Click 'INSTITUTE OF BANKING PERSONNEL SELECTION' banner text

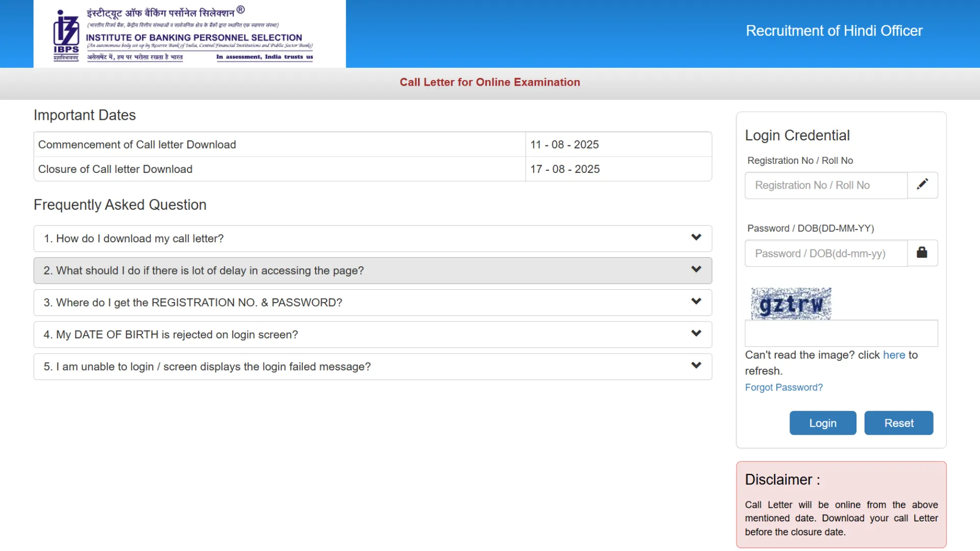click(x=194, y=38)
